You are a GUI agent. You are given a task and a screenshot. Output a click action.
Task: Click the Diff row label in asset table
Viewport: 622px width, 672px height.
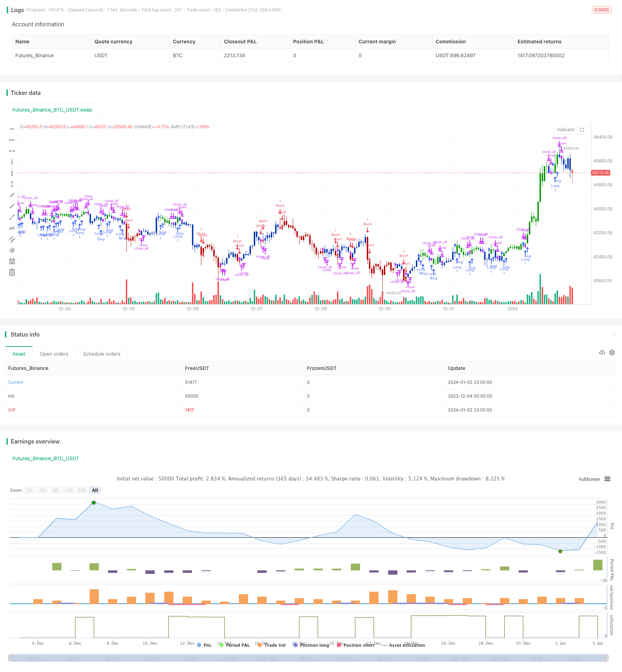(12, 410)
